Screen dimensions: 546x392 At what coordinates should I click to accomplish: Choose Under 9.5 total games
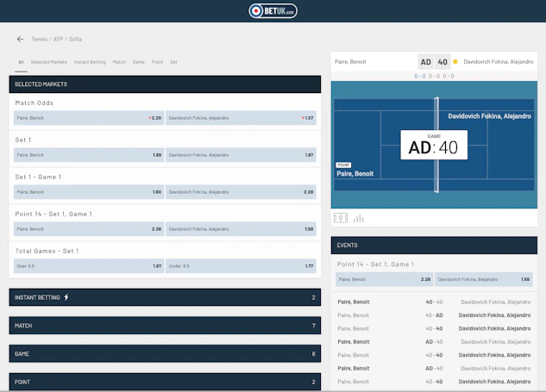pos(241,266)
